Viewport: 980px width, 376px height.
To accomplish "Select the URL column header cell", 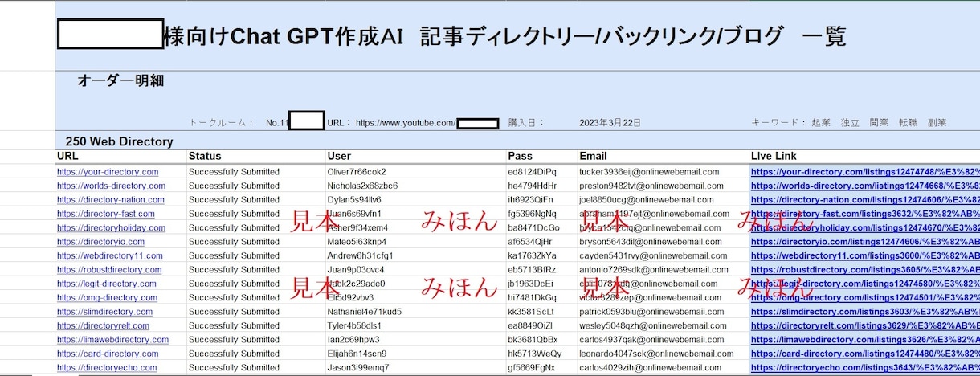I will click(x=120, y=156).
